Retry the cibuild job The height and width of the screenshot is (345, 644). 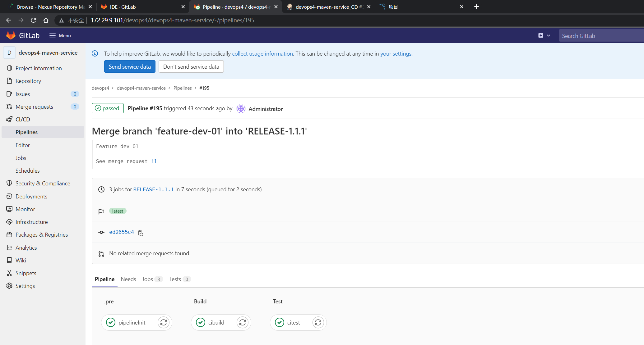[x=243, y=322]
